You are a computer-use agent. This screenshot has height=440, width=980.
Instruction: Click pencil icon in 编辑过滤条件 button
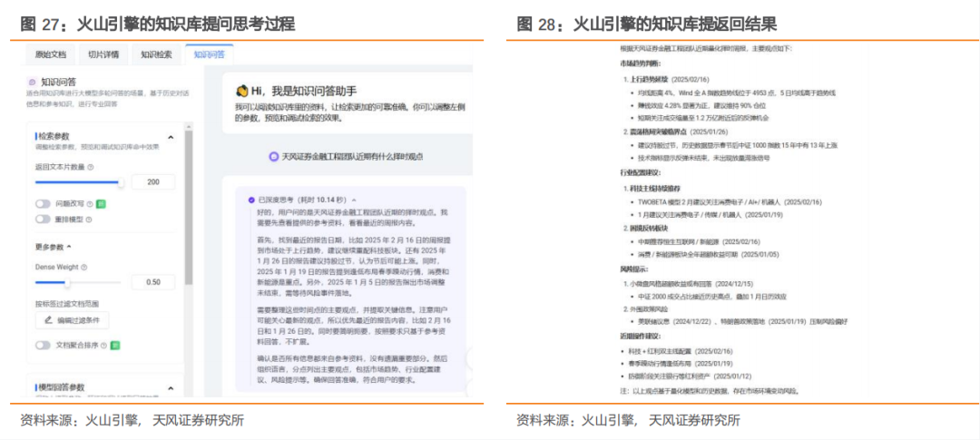(x=48, y=320)
